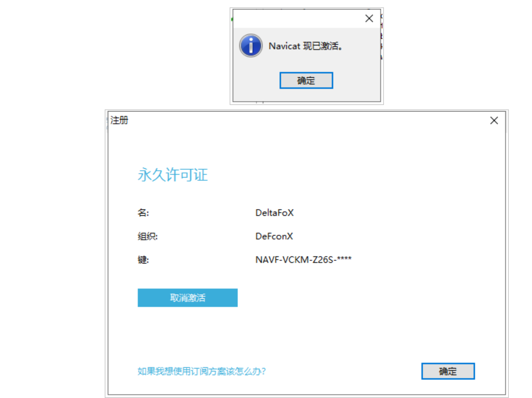The width and height of the screenshot is (532, 398).
Task: Confirm the Navicat activated message with 确定
Action: pyautogui.click(x=306, y=80)
